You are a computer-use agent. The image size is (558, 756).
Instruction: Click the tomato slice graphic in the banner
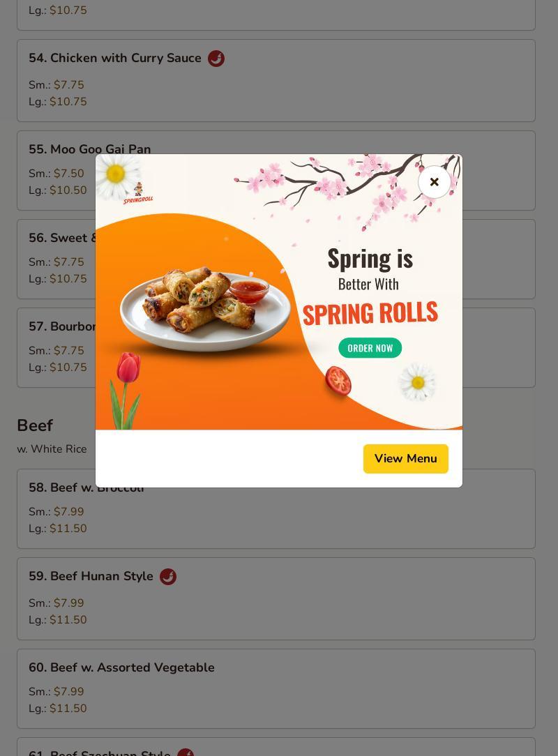click(338, 381)
